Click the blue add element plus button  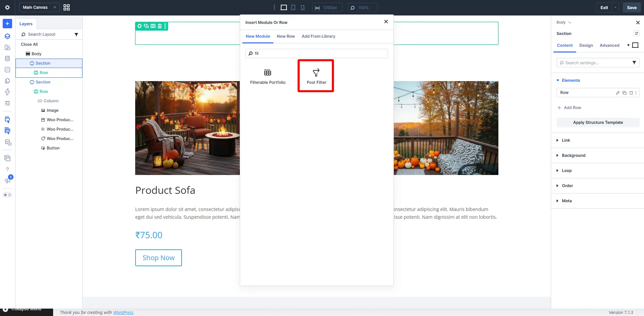tap(7, 24)
